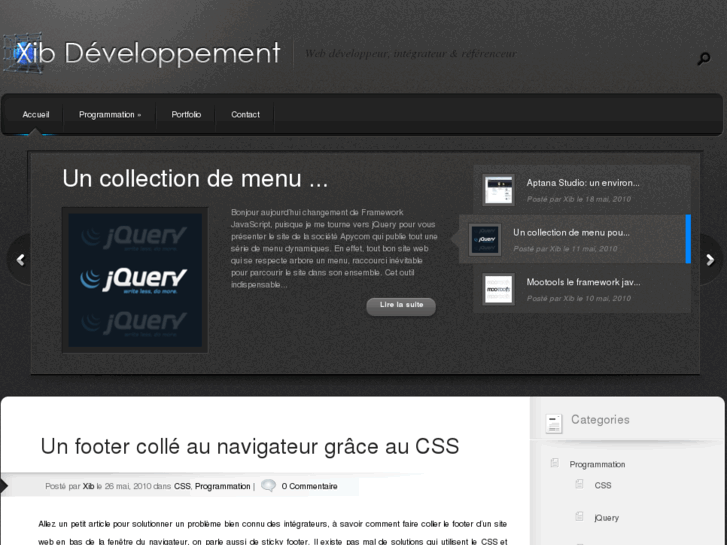Click the Xib Développement logo
Screen dimensions: 727x545
click(141, 53)
